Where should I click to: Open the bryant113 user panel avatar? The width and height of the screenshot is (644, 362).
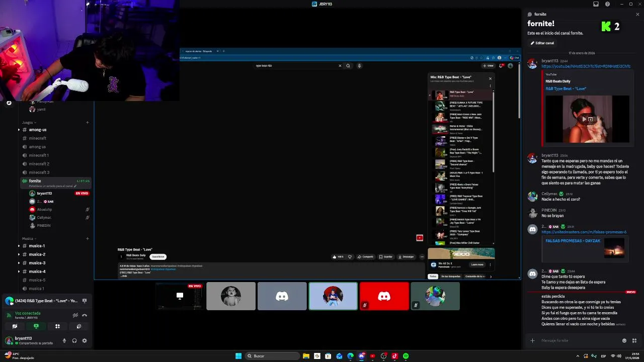(x=9, y=340)
